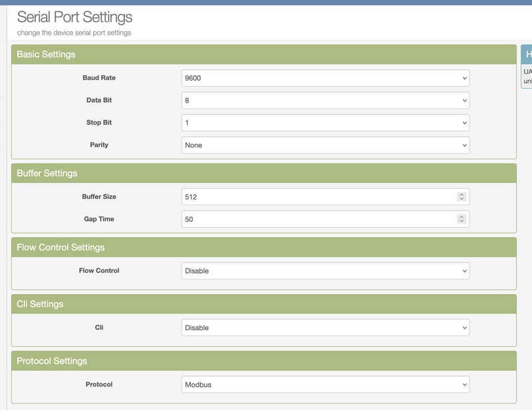Click the Serial Port Settings title

74,17
